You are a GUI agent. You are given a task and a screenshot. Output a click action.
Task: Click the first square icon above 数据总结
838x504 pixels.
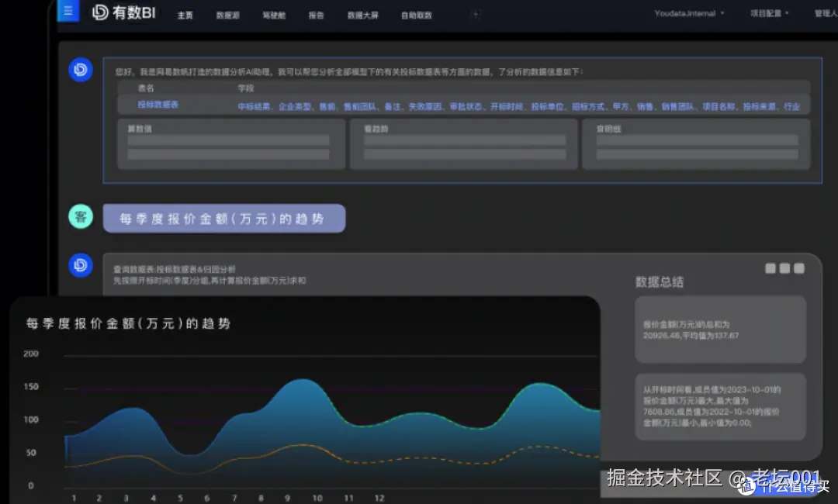[770, 268]
